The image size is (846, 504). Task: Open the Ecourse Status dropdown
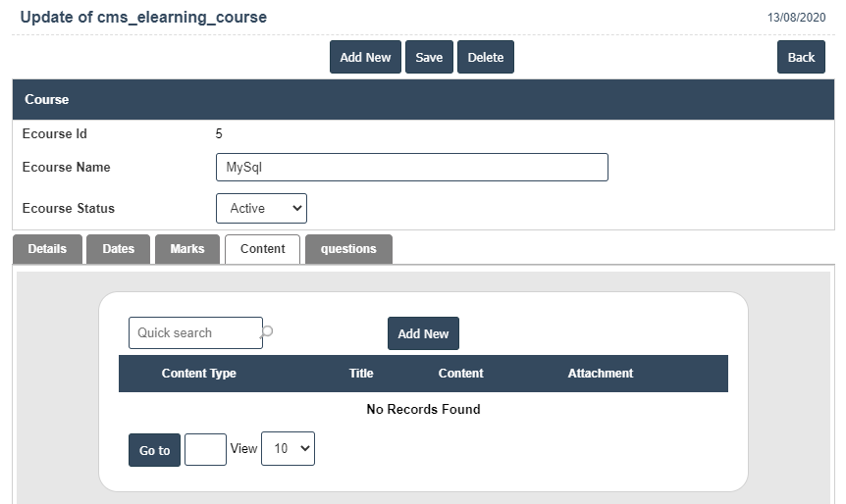tap(261, 208)
